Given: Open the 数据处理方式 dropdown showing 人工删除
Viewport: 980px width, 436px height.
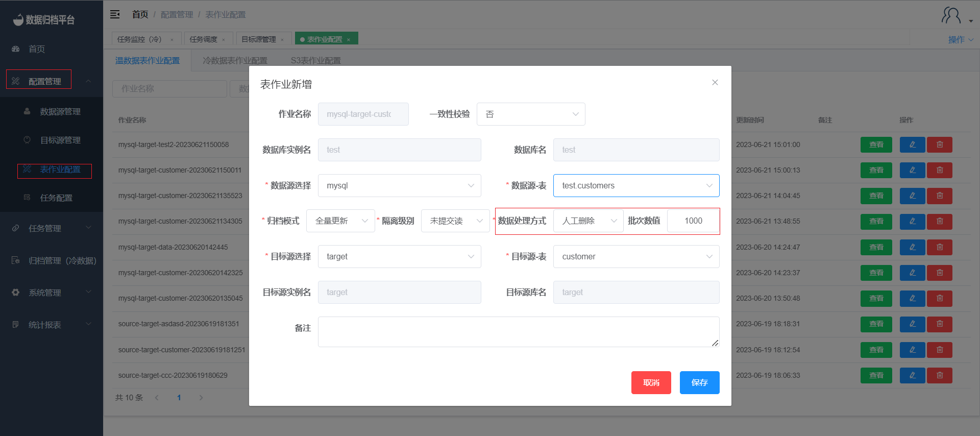Looking at the screenshot, I should pos(589,221).
